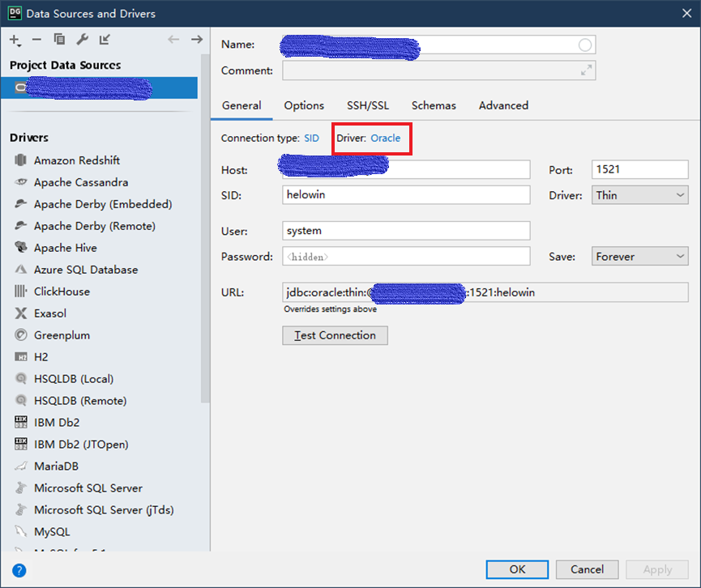Click the help question mark icon
The width and height of the screenshot is (701, 588).
[x=19, y=570]
